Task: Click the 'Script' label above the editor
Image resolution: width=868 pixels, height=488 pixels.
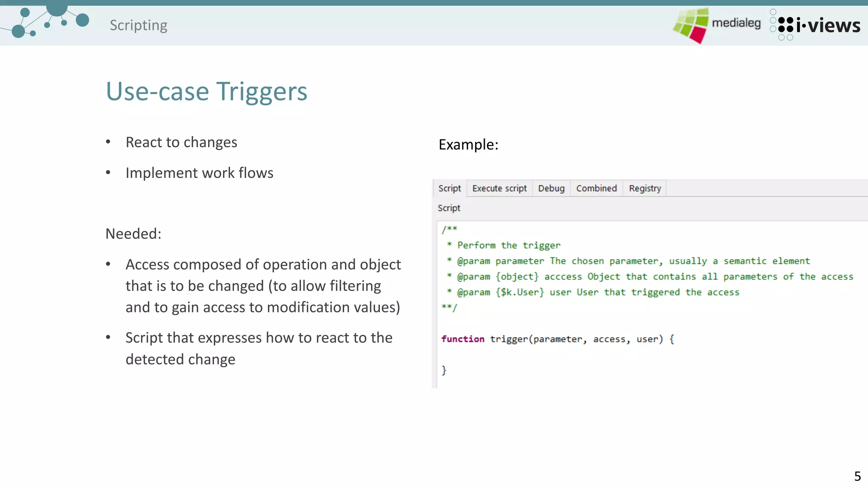Action: coord(449,208)
